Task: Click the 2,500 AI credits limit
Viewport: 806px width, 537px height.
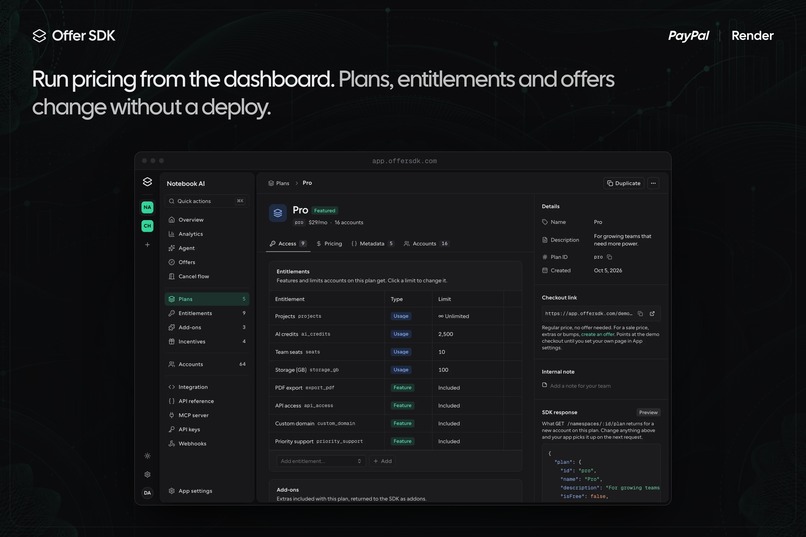Action: 446,334
